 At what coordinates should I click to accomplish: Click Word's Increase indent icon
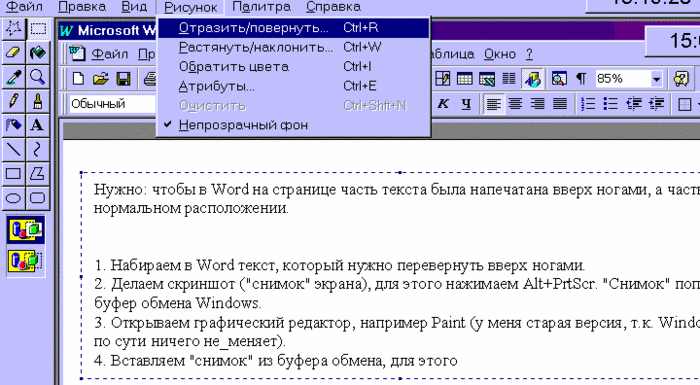(656, 104)
